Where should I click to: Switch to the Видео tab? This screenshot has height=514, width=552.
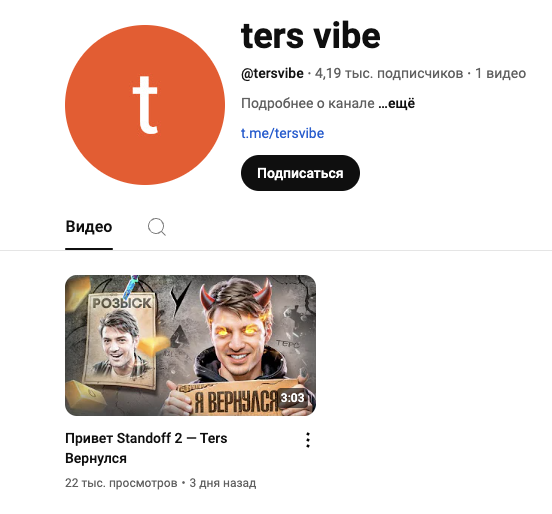(89, 226)
